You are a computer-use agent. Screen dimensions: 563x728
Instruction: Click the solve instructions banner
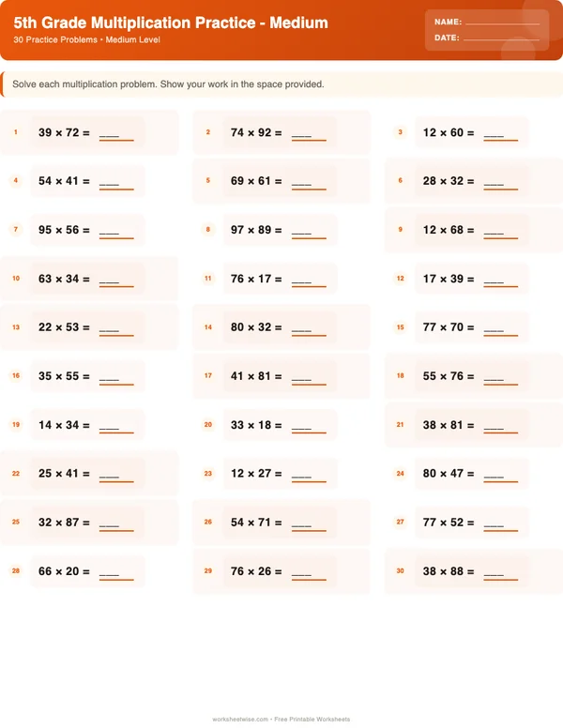click(x=281, y=84)
